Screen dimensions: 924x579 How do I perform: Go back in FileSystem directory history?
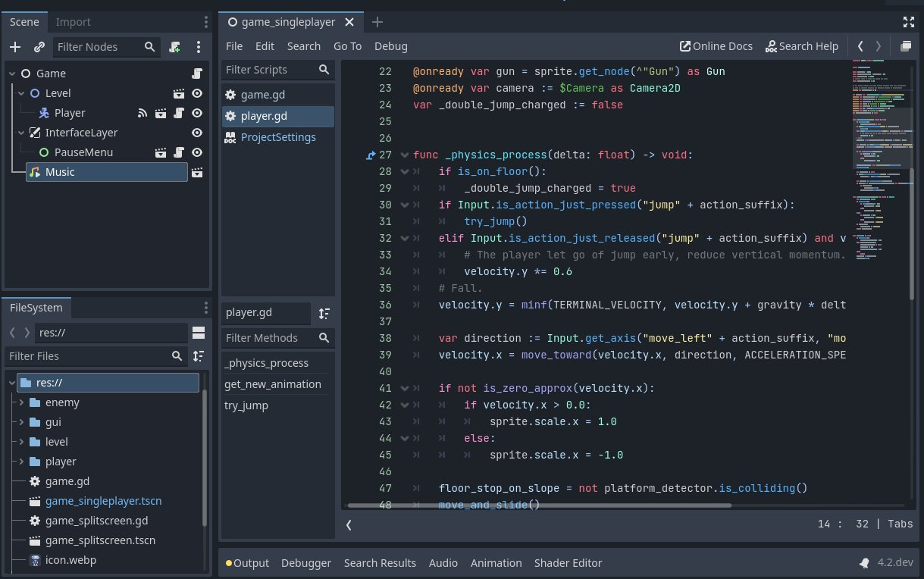(x=13, y=333)
